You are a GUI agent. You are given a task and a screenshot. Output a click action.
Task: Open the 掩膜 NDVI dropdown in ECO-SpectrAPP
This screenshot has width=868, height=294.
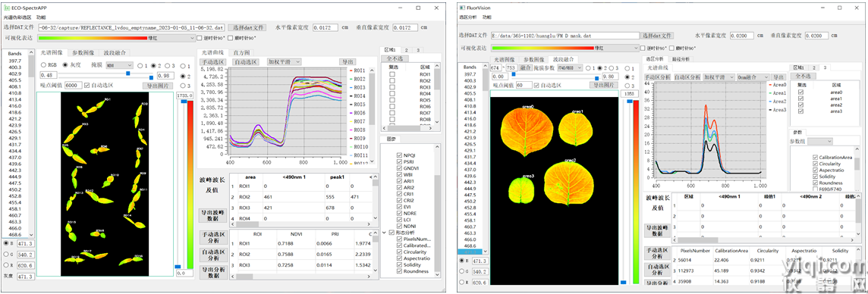(120, 64)
